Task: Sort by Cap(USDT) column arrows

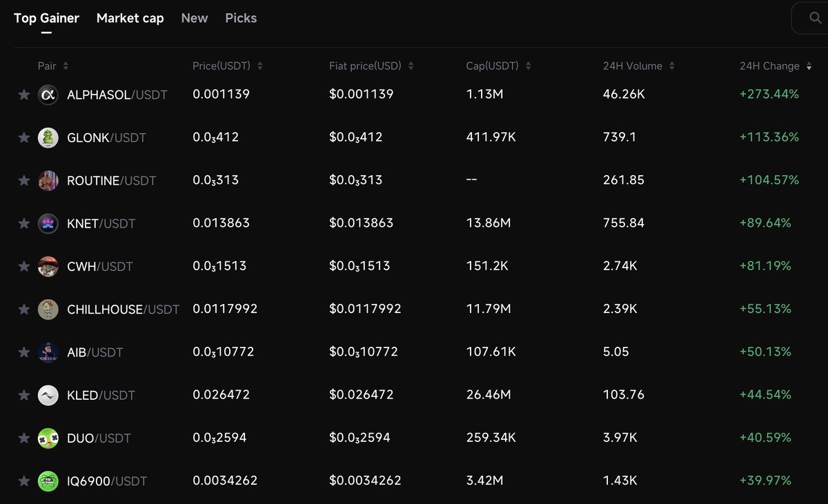Action: pos(528,66)
